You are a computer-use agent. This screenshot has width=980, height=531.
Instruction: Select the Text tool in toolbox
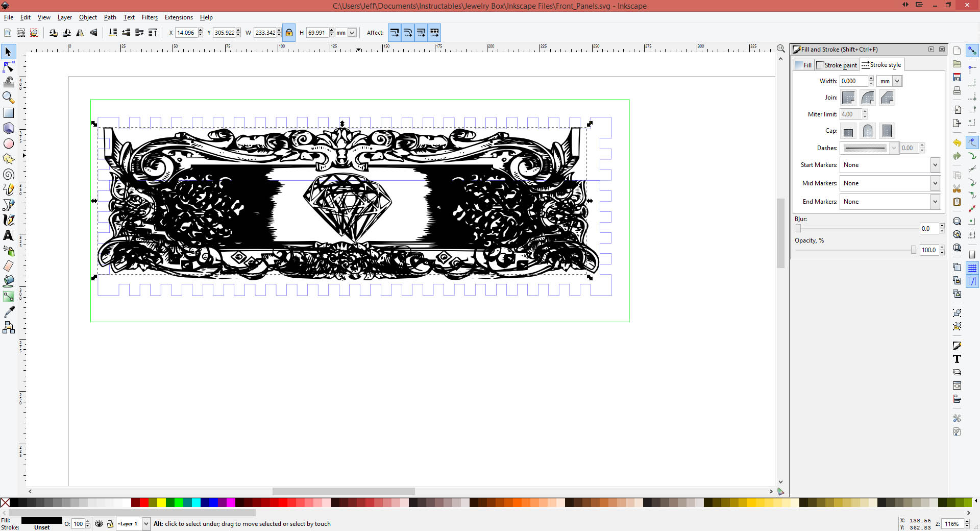(8, 235)
